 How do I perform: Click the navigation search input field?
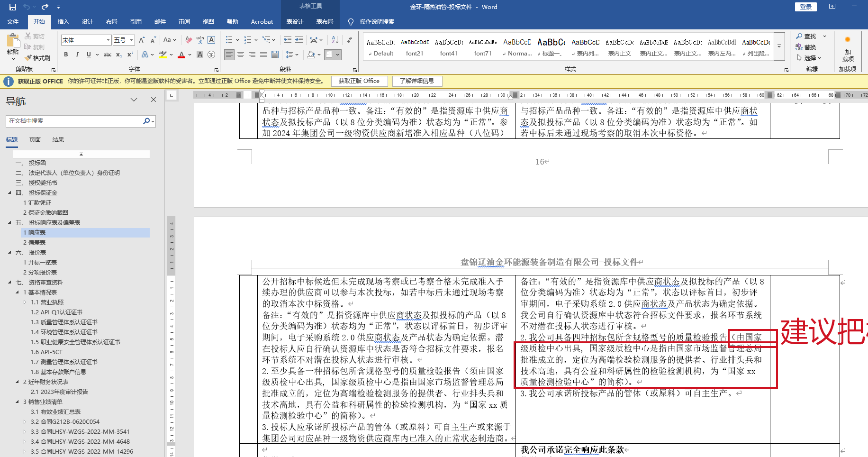(x=74, y=121)
